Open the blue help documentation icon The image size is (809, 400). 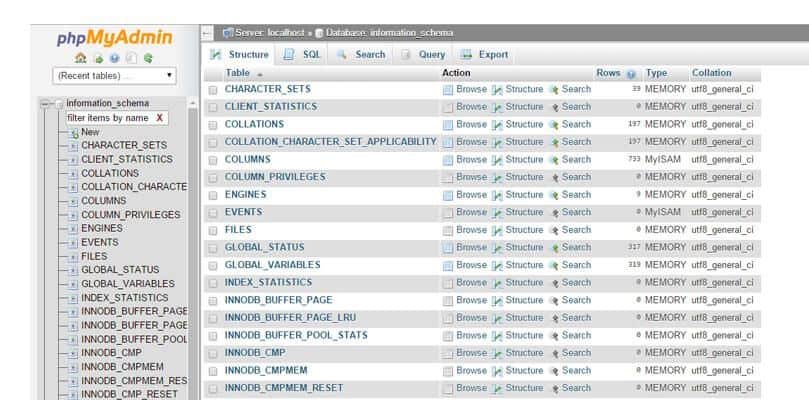[x=115, y=58]
